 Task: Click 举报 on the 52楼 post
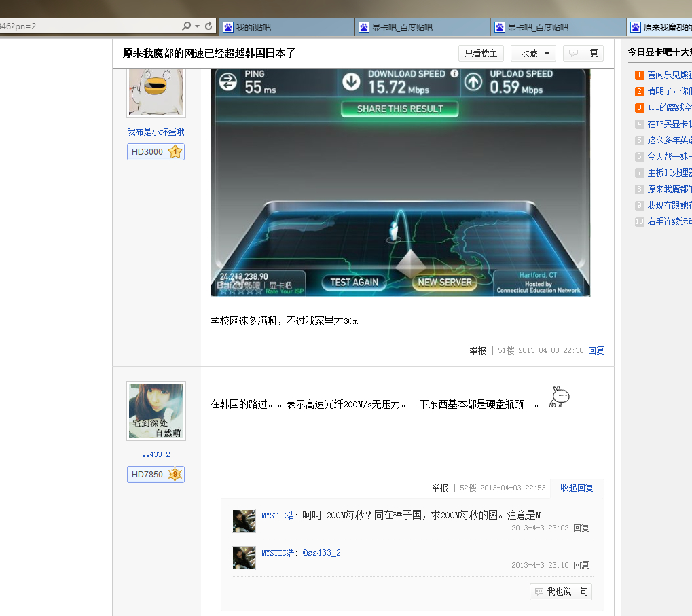pos(439,488)
